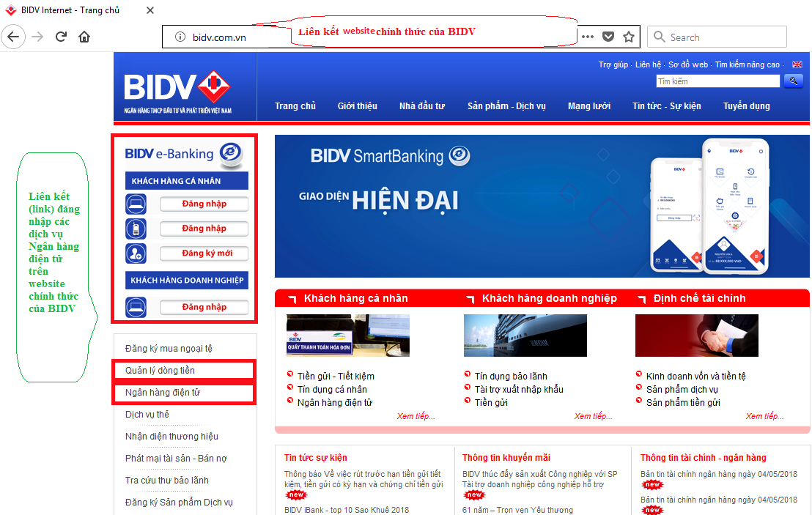
Task: Click the add-user icon beside Đăng ký mới
Action: click(136, 253)
